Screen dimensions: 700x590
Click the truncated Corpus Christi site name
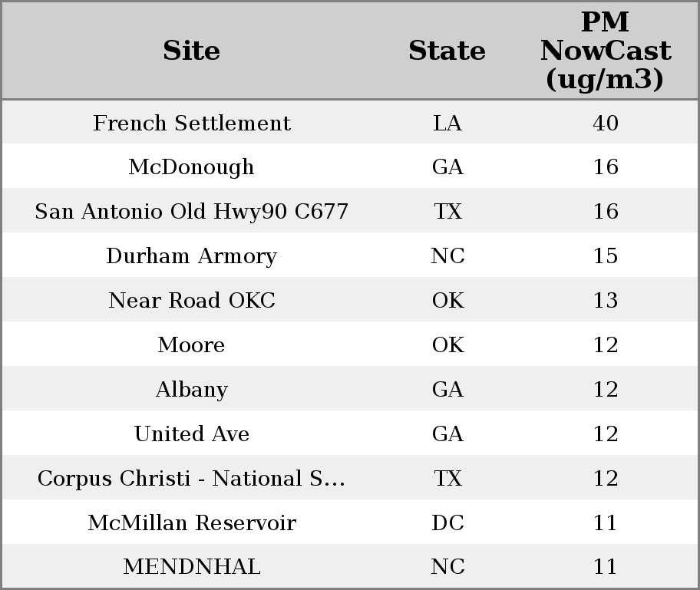pos(191,479)
